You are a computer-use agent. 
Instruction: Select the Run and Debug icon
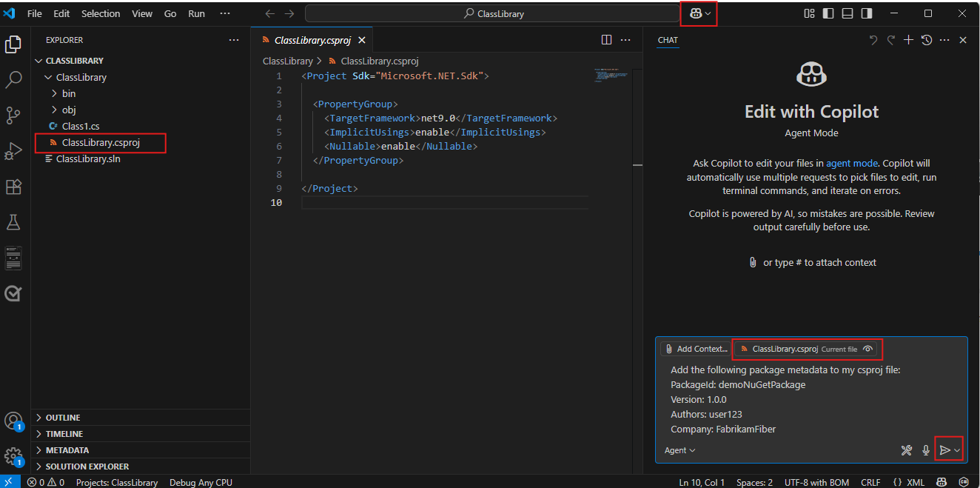coord(13,151)
